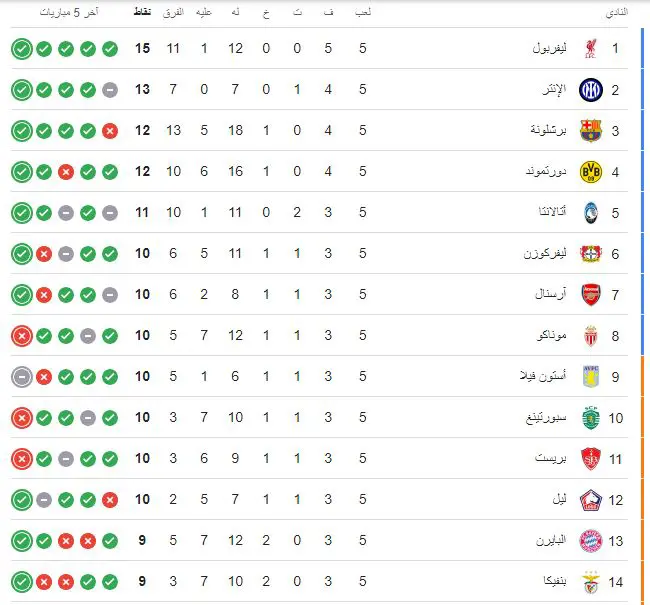Open the ليفركوزن team name link
Viewport: 650px width, 605px height.
pyautogui.click(x=545, y=253)
